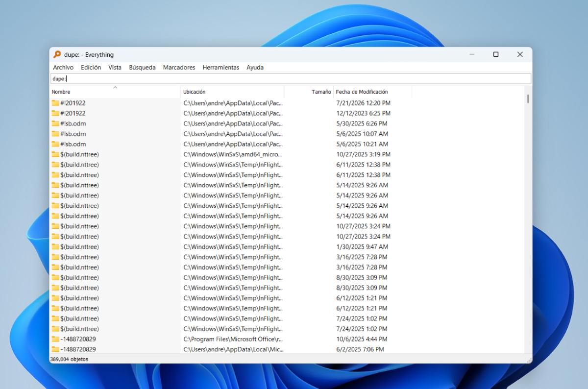588x389 pixels.
Task: Click folder icon of #!sb.odm dated 5/30/2025
Action: (x=55, y=123)
